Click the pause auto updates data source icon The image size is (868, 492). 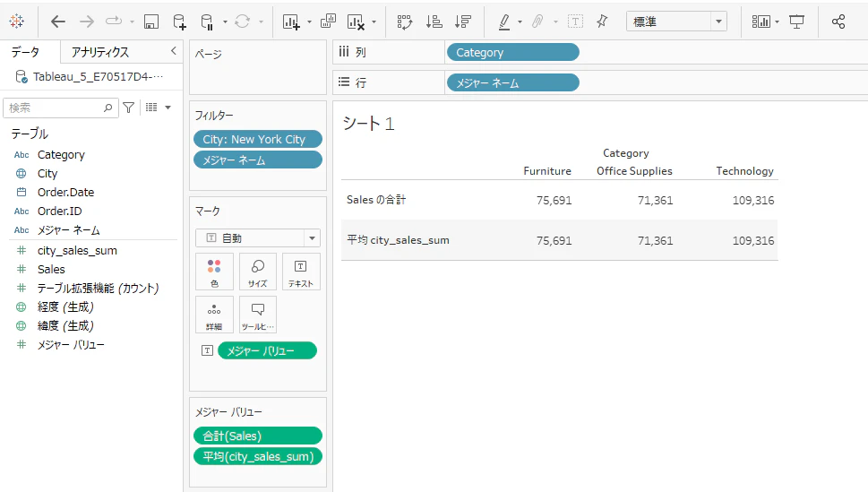pyautogui.click(x=207, y=22)
